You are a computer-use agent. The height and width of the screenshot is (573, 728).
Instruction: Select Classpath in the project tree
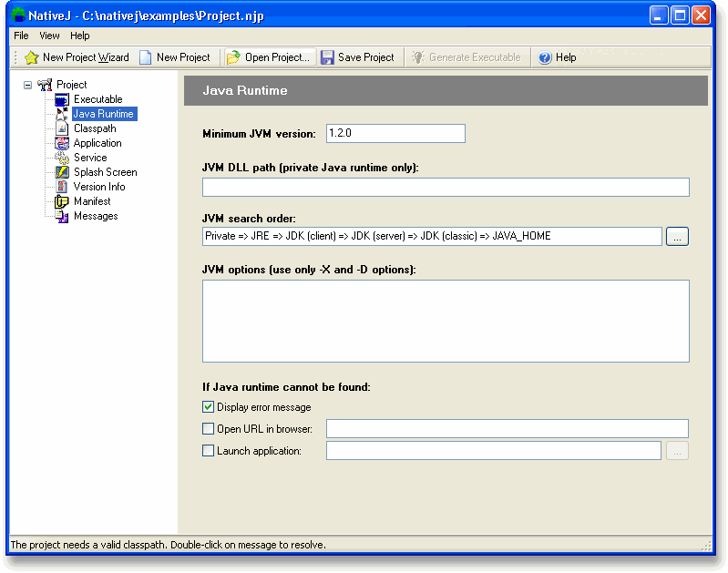point(95,128)
